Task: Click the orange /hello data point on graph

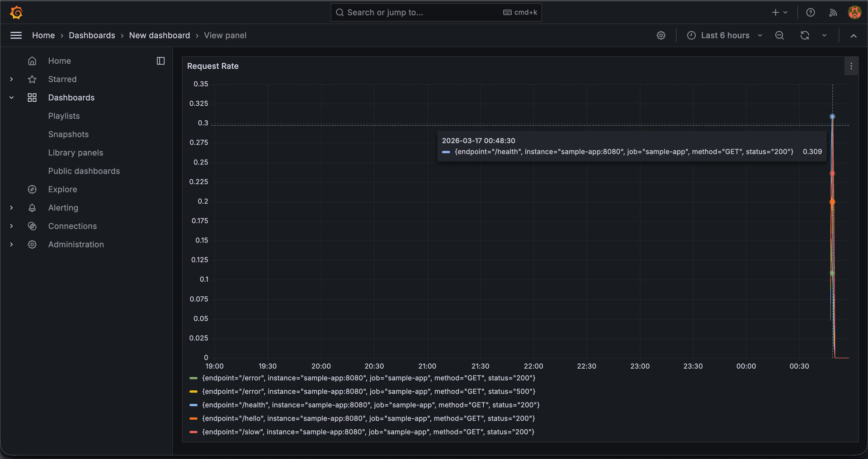Action: (x=832, y=202)
